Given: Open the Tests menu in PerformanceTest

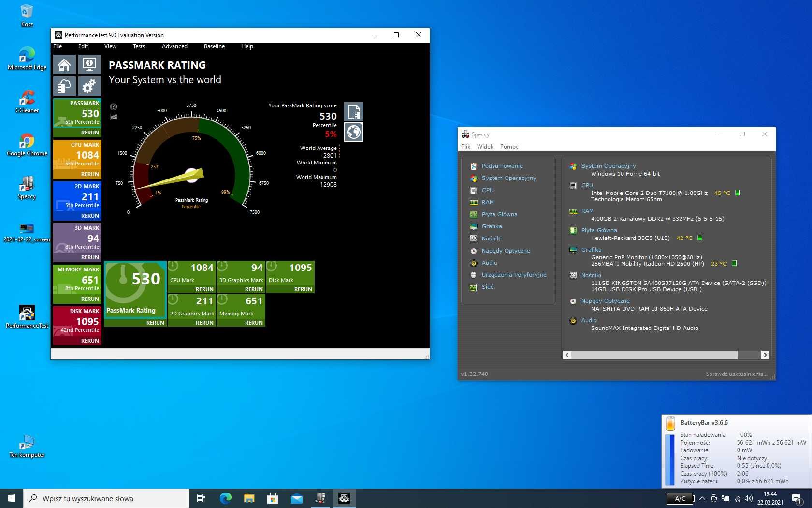Looking at the screenshot, I should point(139,46).
